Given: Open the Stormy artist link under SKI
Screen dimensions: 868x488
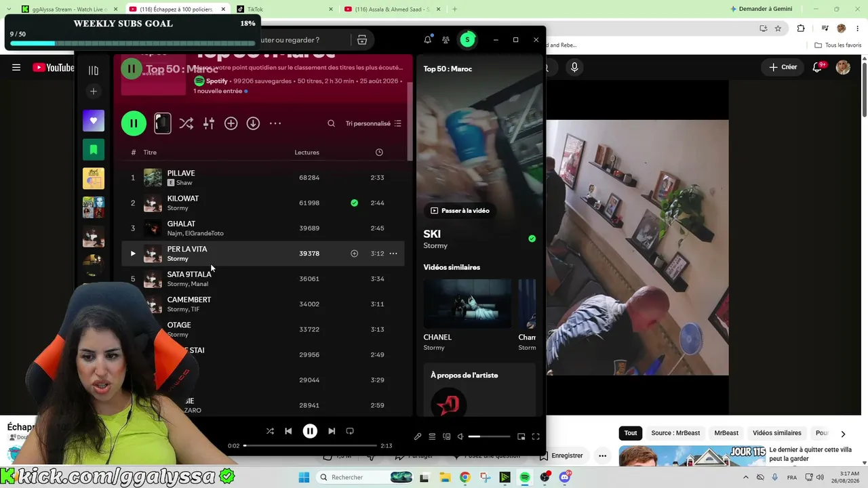Looking at the screenshot, I should (435, 246).
